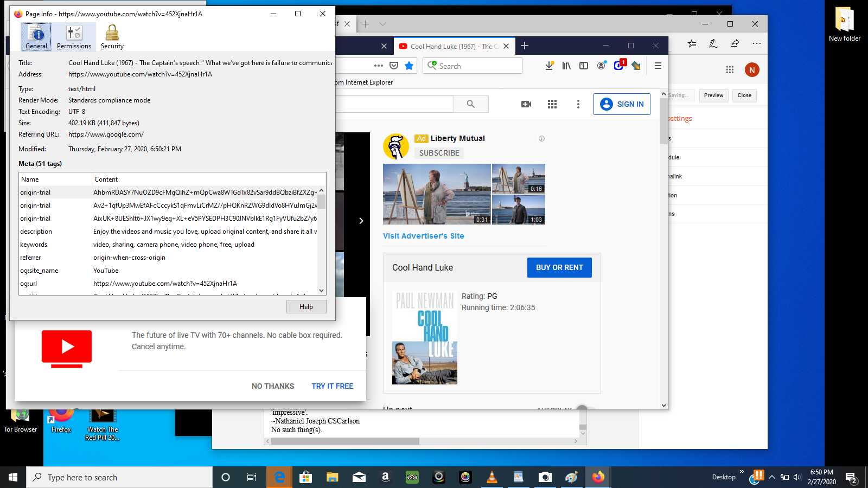Image resolution: width=868 pixels, height=488 pixels.
Task: Click YouTube create video camera icon
Action: 526,104
